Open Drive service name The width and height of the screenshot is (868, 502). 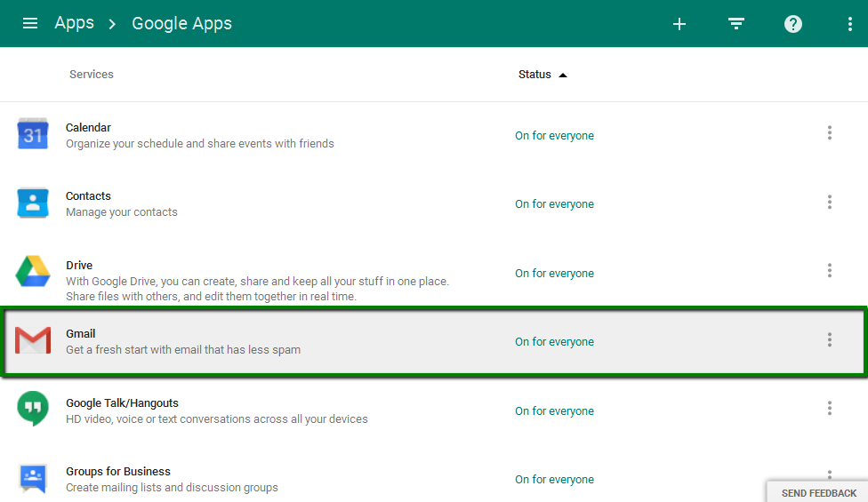pos(79,265)
